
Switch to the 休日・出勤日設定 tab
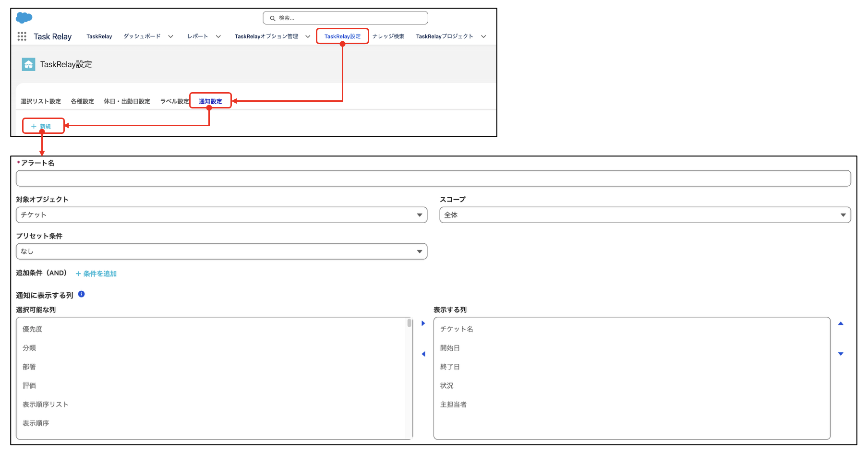click(127, 101)
